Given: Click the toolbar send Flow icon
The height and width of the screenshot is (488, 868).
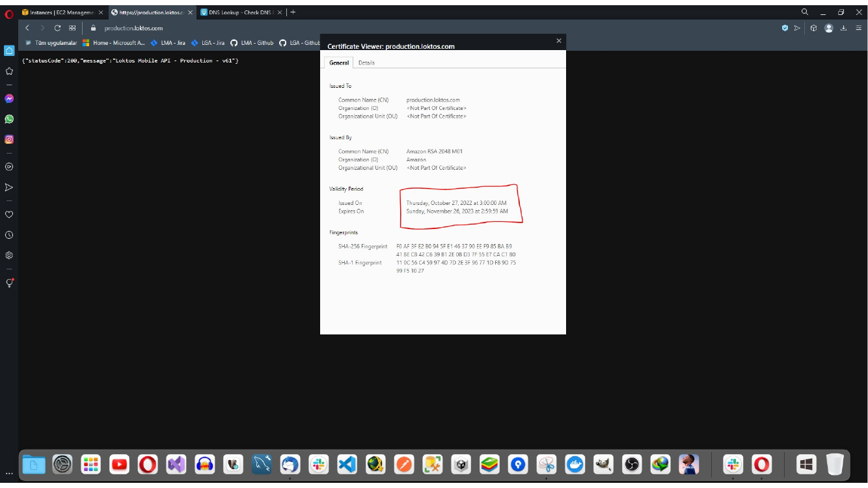Looking at the screenshot, I should coord(797,28).
